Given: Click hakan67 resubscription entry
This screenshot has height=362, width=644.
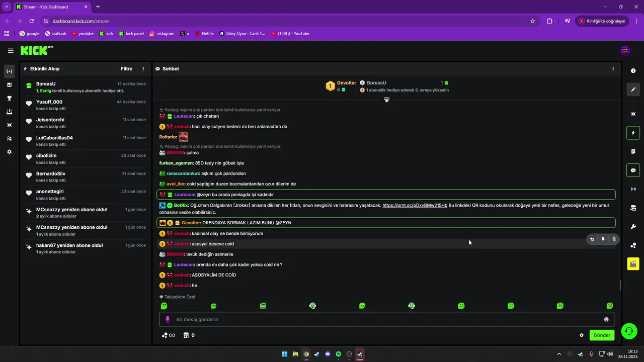Looking at the screenshot, I should 86,248.
